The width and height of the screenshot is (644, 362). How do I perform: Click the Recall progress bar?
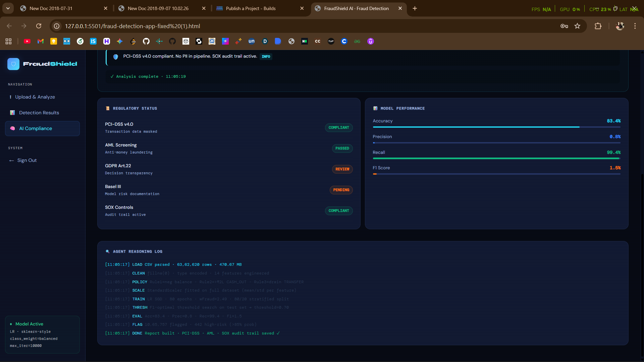[496, 159]
